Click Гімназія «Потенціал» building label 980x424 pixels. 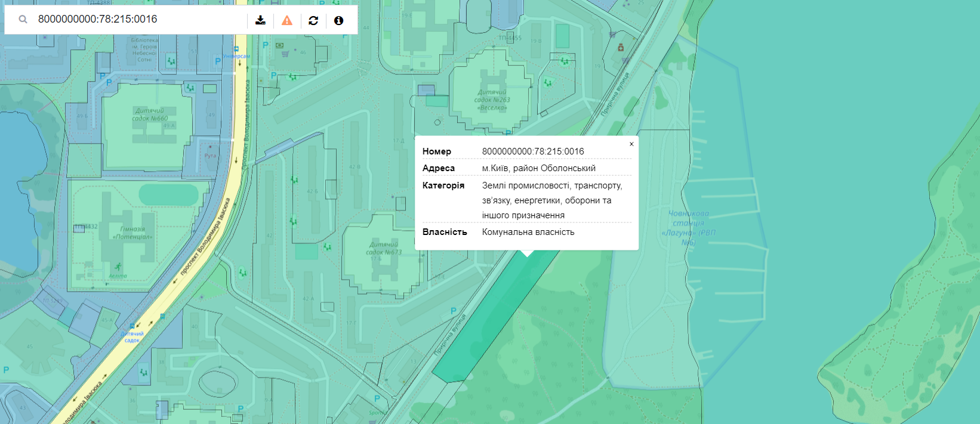[132, 233]
